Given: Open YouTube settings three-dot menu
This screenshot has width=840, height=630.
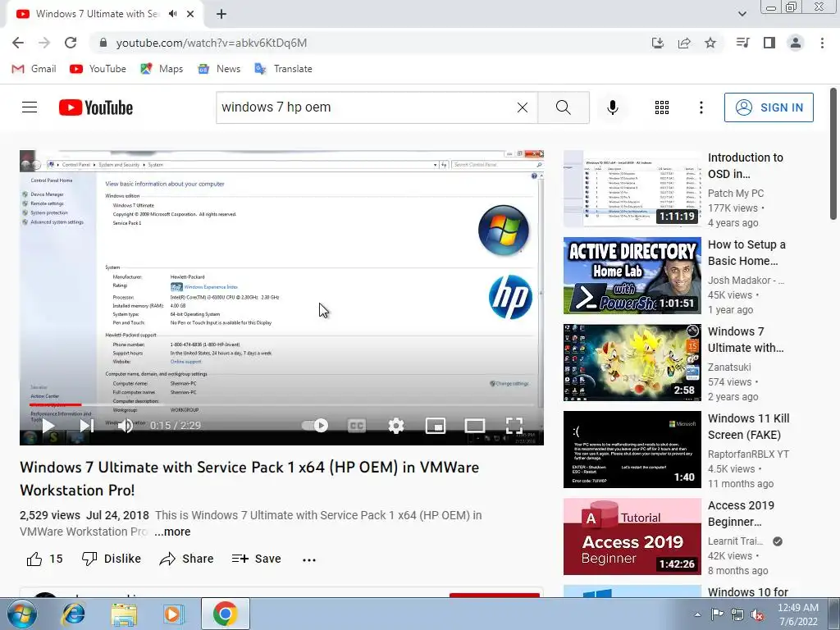Looking at the screenshot, I should (x=701, y=107).
